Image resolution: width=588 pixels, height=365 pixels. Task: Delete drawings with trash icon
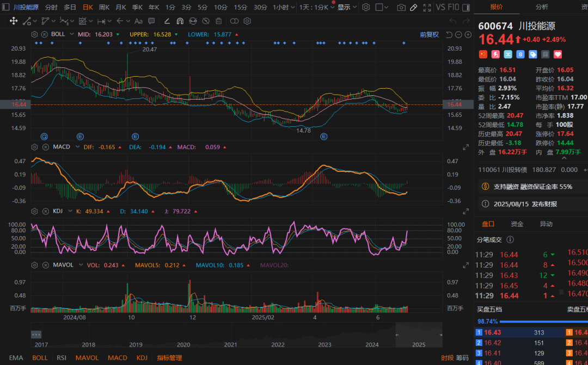(x=219, y=21)
